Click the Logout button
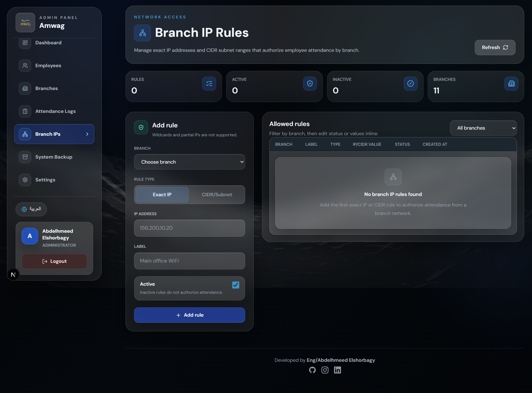This screenshot has height=393, width=532. (x=54, y=261)
